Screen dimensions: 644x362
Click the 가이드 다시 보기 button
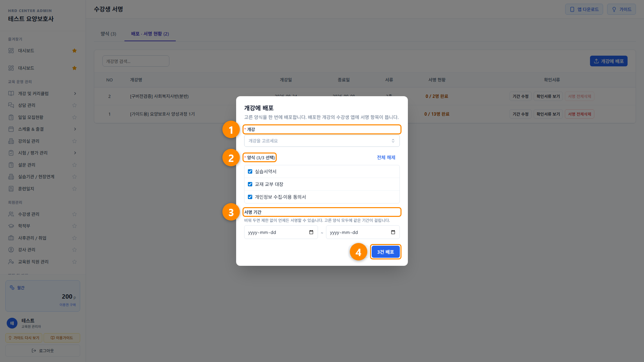[x=23, y=338]
